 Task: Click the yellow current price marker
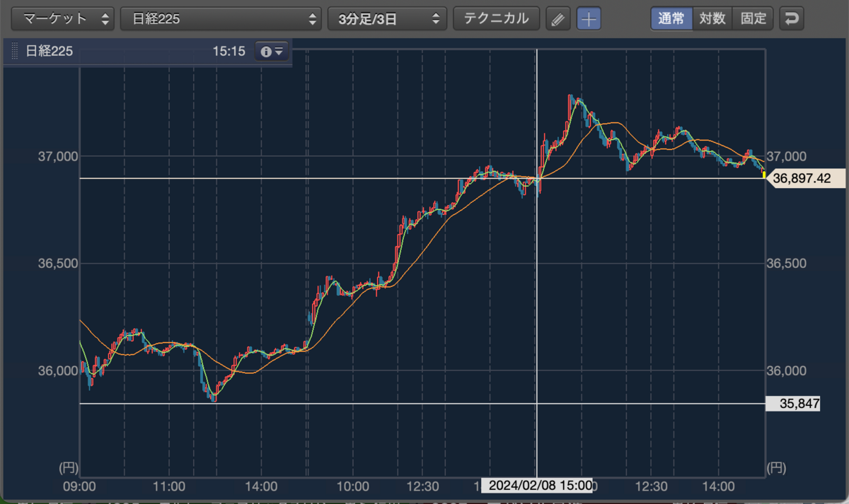(x=763, y=174)
